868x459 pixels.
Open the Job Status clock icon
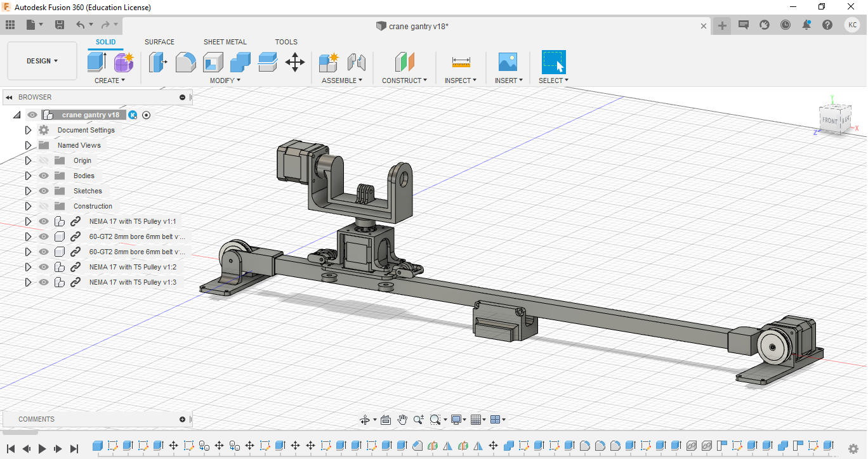(786, 25)
